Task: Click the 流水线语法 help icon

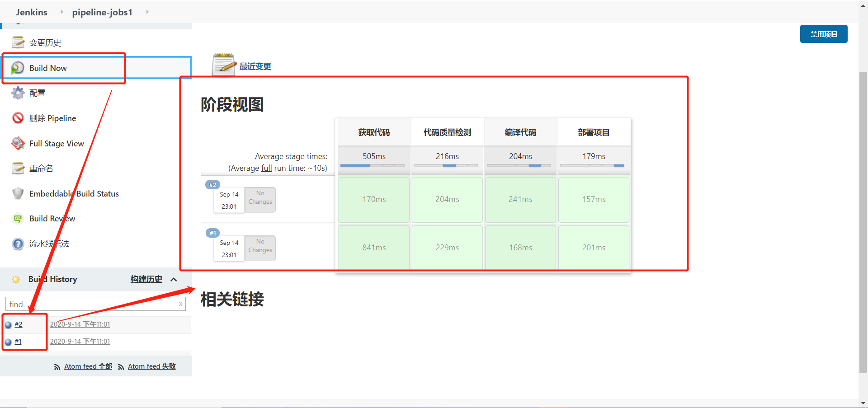Action: (18, 244)
